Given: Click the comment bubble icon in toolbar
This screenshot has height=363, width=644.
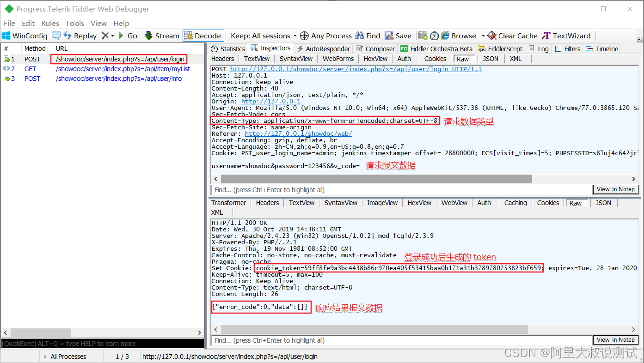Looking at the screenshot, I should 56,36.
